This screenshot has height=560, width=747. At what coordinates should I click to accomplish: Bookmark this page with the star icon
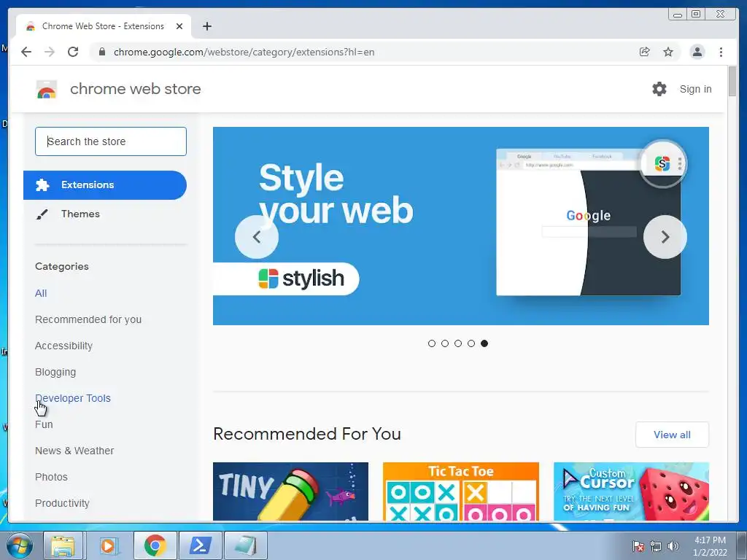click(668, 52)
